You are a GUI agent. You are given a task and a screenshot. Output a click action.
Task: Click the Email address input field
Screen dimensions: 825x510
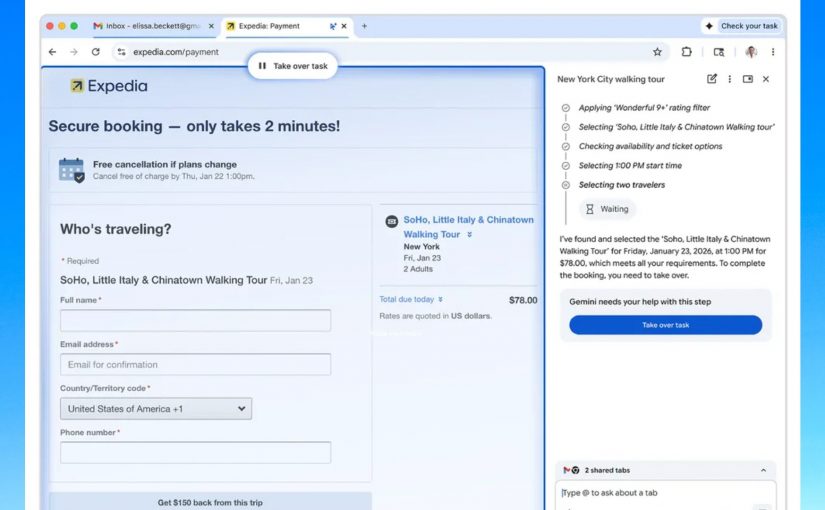point(195,364)
